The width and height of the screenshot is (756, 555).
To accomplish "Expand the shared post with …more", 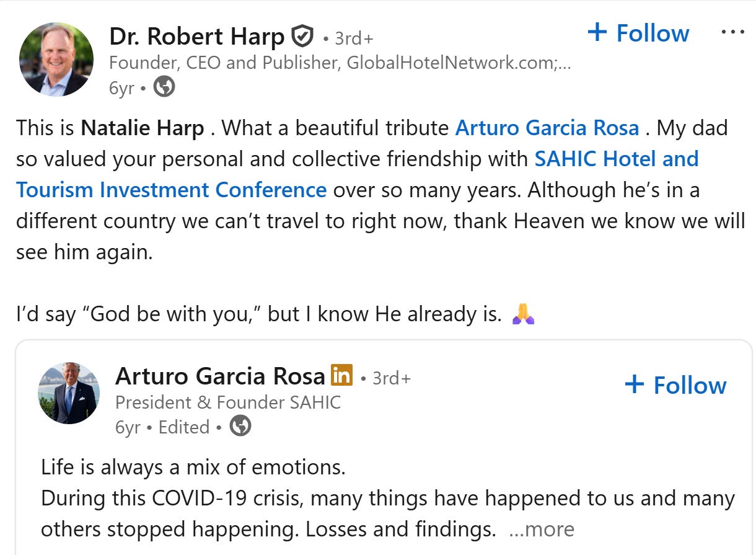I will 542,529.
